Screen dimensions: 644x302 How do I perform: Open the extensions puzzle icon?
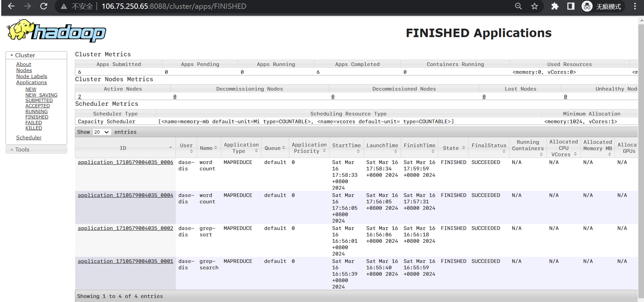(x=555, y=6)
